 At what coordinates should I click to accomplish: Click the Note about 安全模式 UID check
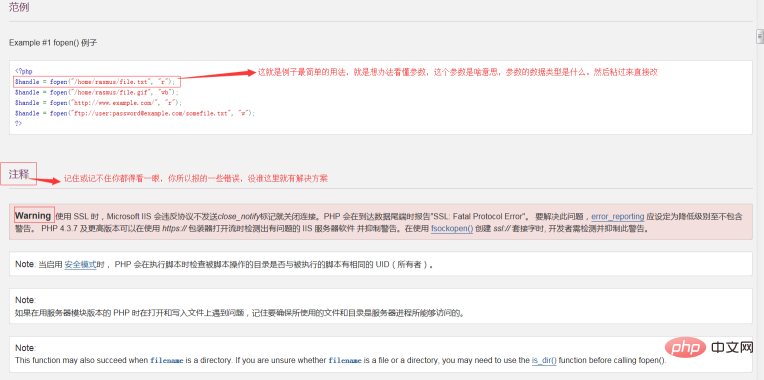[x=381, y=265]
